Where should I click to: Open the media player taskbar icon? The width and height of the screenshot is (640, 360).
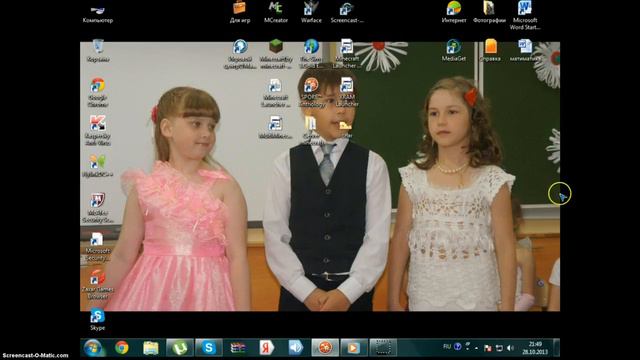pyautogui.click(x=353, y=348)
